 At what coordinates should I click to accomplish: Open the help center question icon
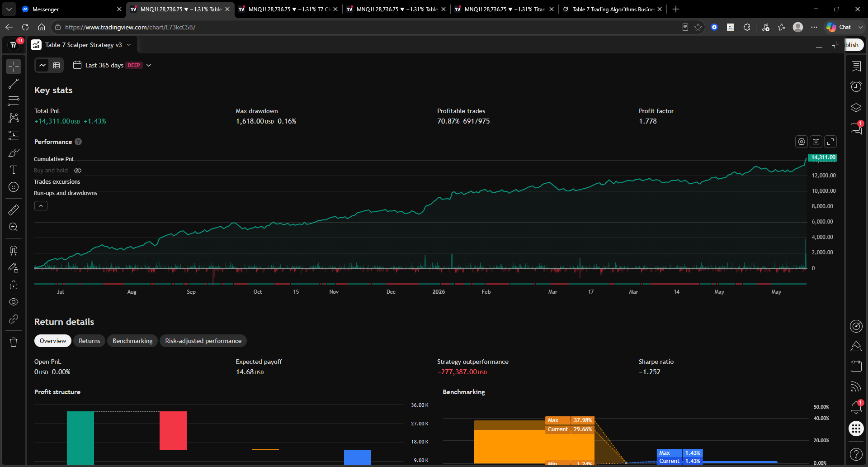point(856,454)
